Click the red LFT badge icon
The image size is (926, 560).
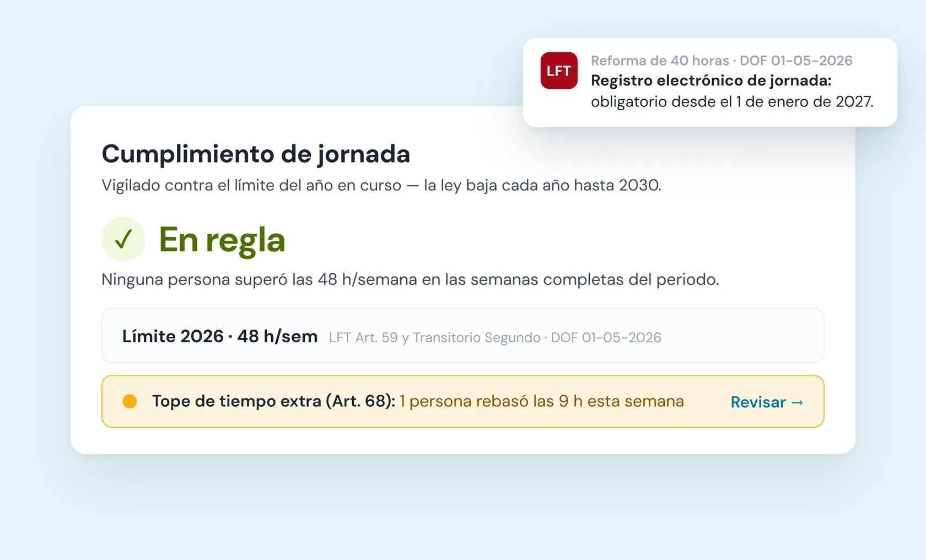coord(559,71)
